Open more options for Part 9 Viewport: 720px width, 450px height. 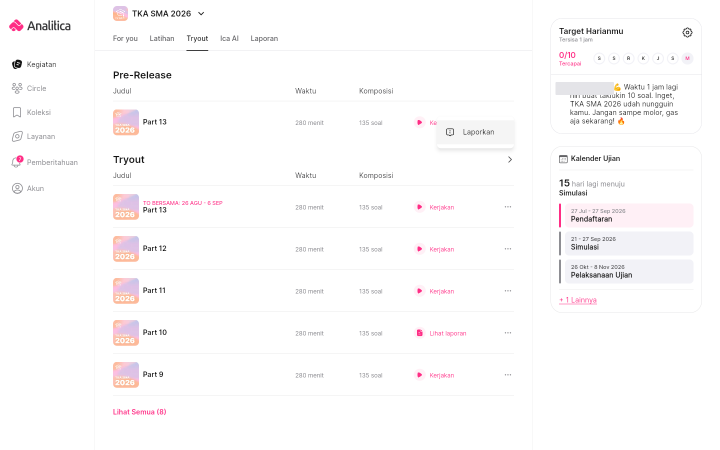coord(507,375)
